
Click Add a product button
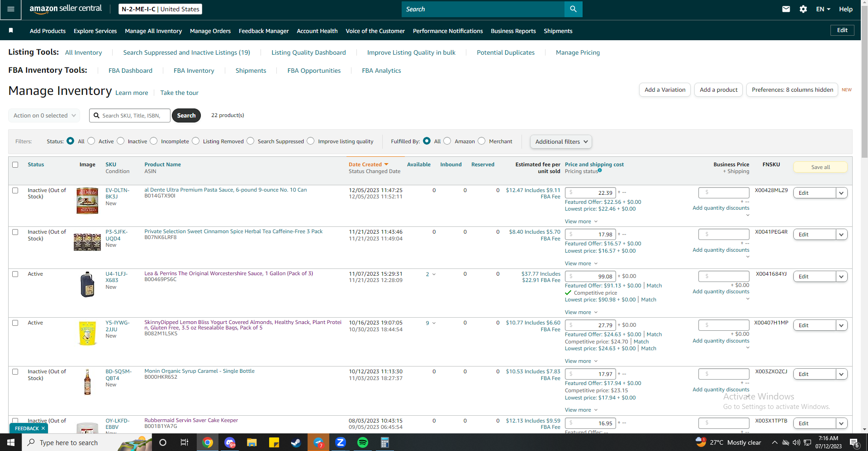[x=719, y=89]
